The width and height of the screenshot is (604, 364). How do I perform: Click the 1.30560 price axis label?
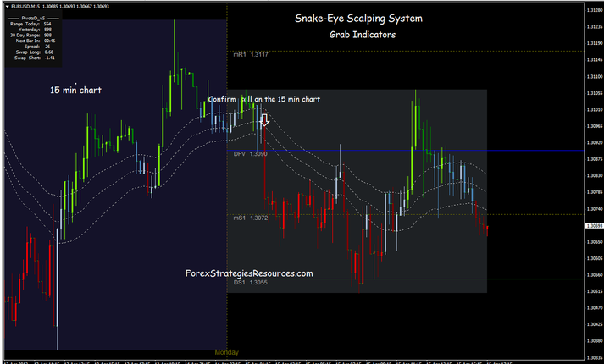pos(595,275)
